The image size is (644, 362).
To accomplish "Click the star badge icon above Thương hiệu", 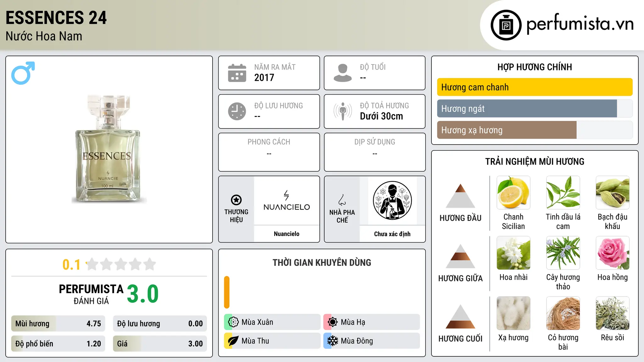I will click(x=236, y=200).
